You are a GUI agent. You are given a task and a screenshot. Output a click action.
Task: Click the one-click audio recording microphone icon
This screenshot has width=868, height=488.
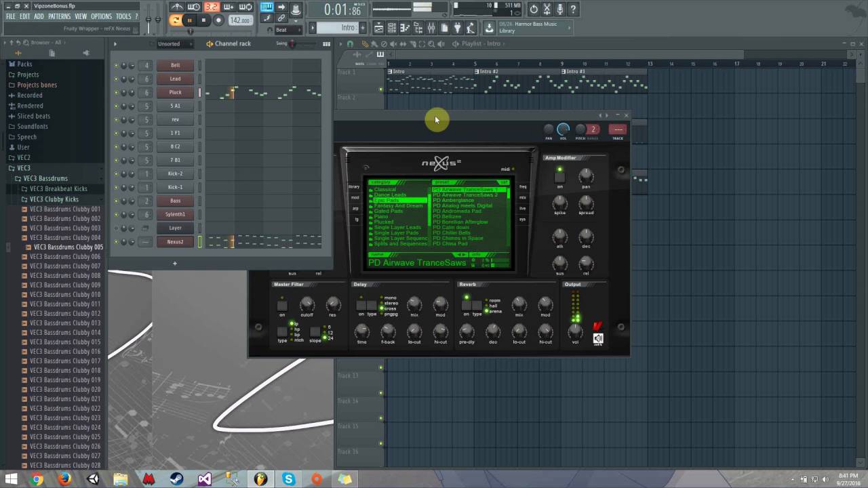(x=560, y=9)
